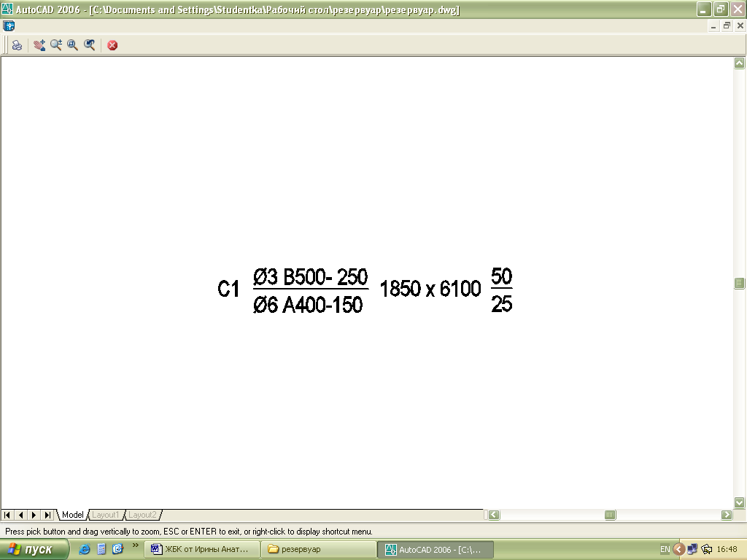The image size is (747, 560).
Task: Open the пуск Start menu
Action: 34,550
